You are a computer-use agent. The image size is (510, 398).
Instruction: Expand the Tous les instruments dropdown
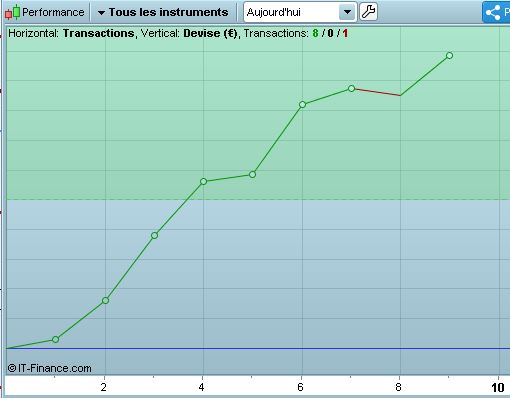point(163,12)
